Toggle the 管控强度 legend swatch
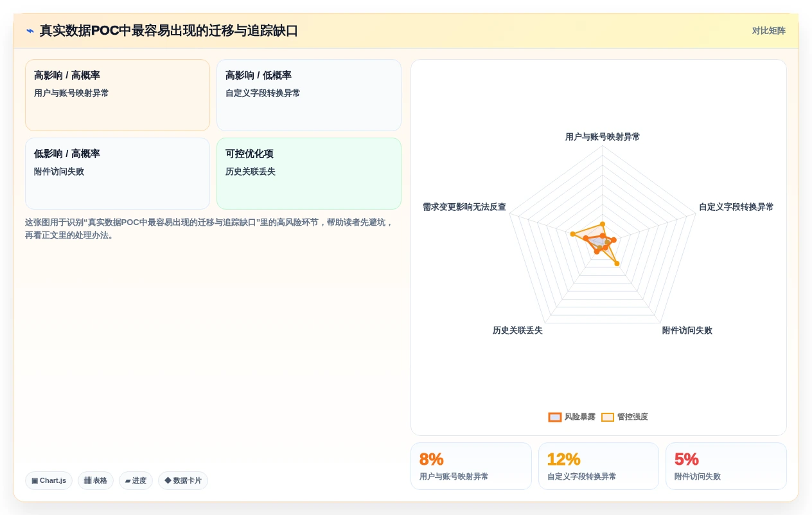The height and width of the screenshot is (515, 812). point(608,417)
